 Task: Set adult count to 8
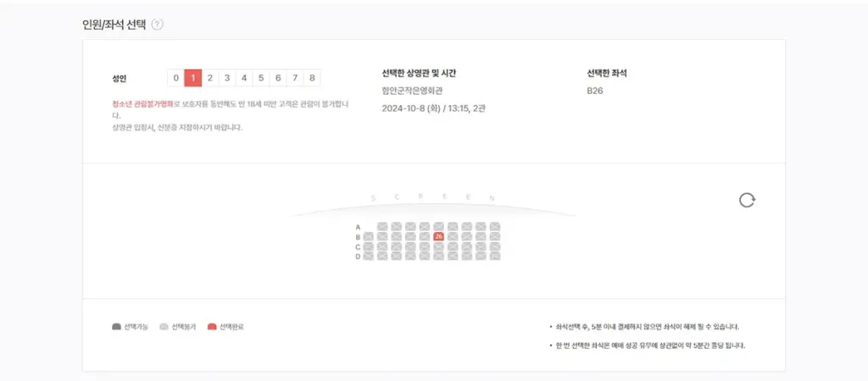click(x=312, y=78)
